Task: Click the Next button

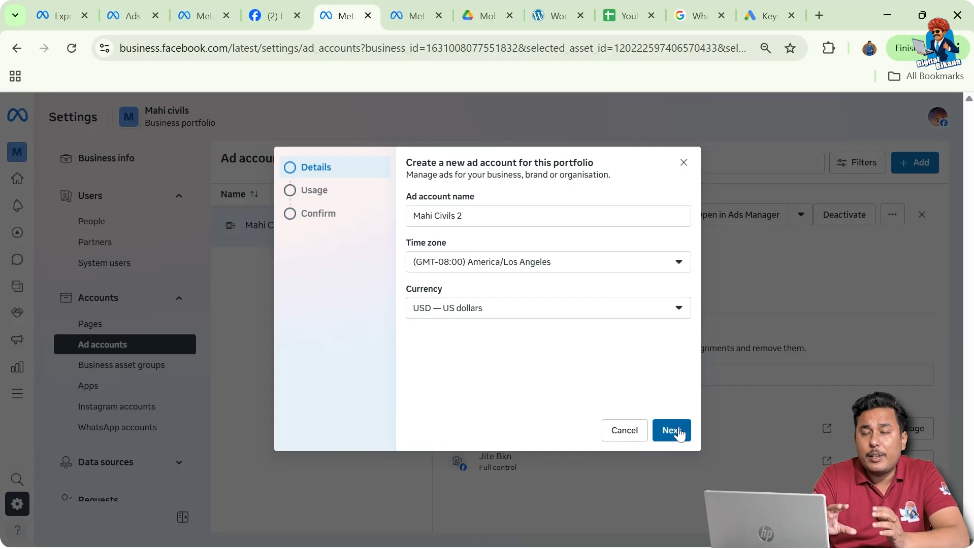Action: pos(671,430)
